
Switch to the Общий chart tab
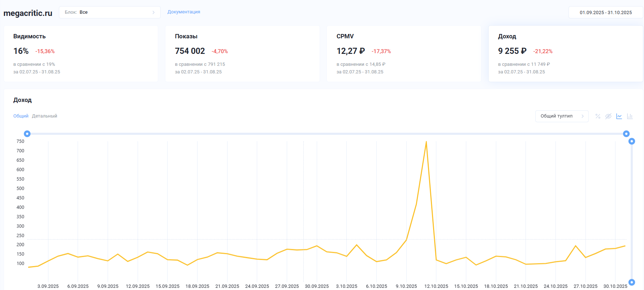pyautogui.click(x=21, y=116)
